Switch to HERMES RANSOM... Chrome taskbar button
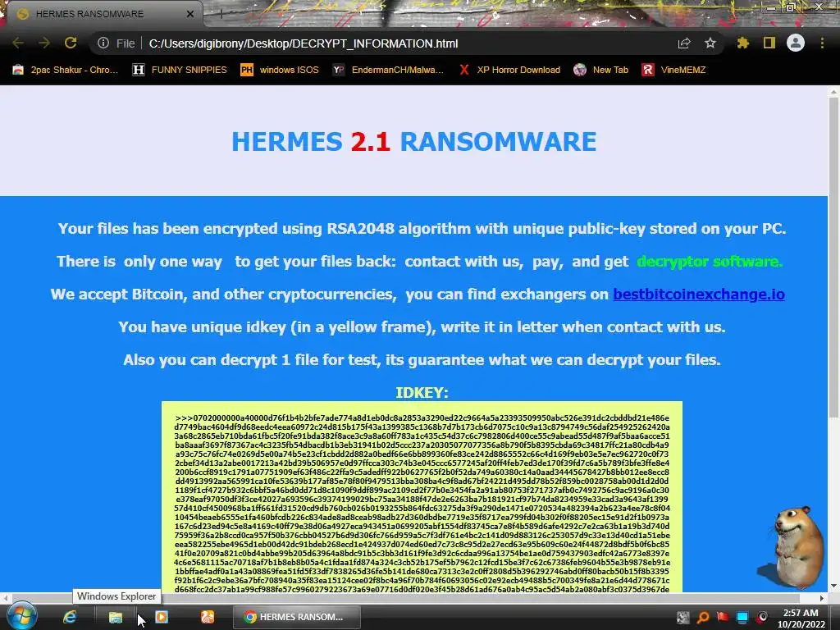This screenshot has height=630, width=840. (297, 617)
